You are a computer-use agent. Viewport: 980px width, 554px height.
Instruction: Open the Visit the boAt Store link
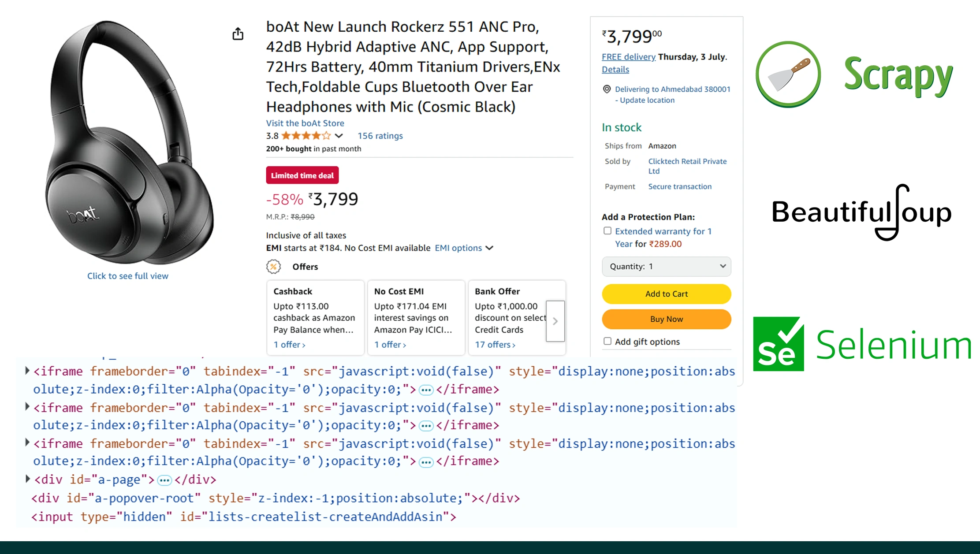tap(305, 123)
